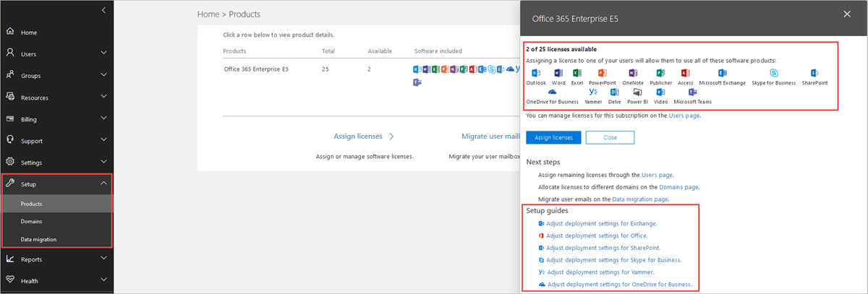Image resolution: width=868 pixels, height=294 pixels.
Task: Open the Data migration page link
Action: (x=640, y=199)
